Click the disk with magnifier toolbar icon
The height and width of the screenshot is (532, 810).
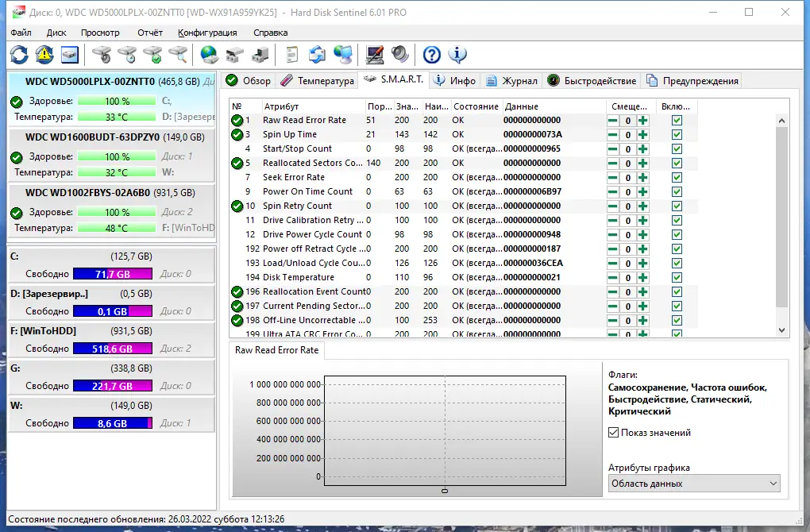(x=178, y=54)
